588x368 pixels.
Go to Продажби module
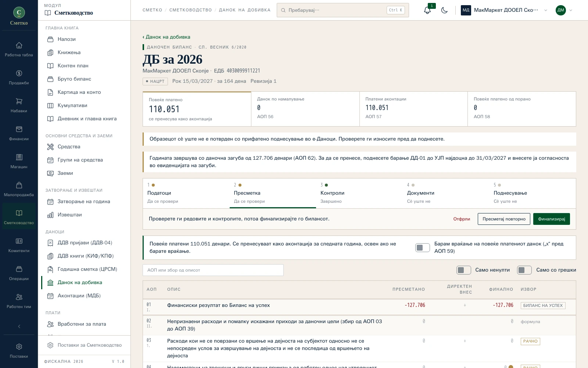click(19, 77)
